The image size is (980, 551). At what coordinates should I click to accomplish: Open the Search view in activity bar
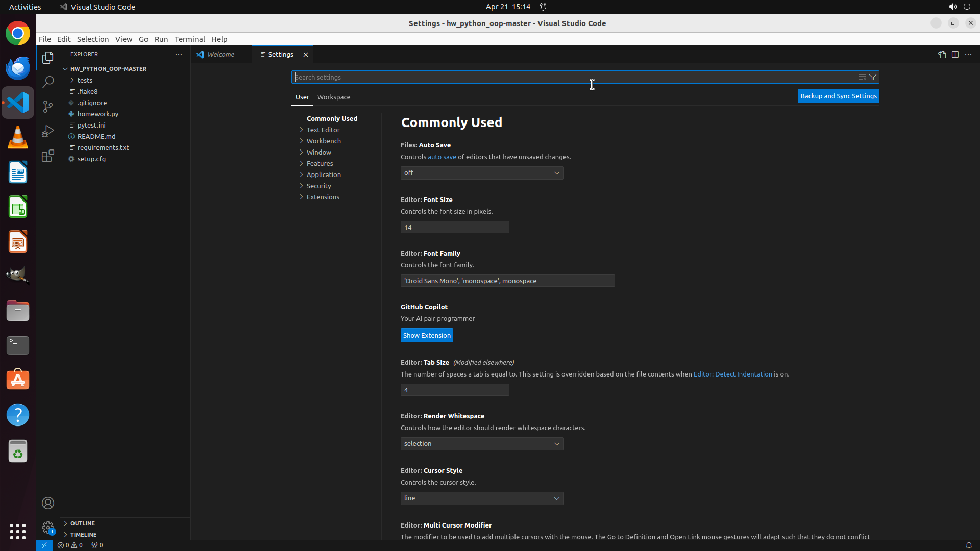tap(48, 82)
